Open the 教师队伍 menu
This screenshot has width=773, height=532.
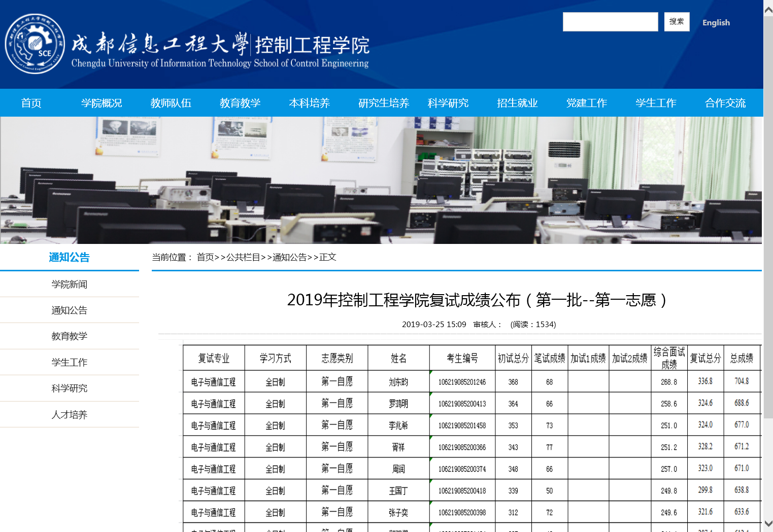171,103
